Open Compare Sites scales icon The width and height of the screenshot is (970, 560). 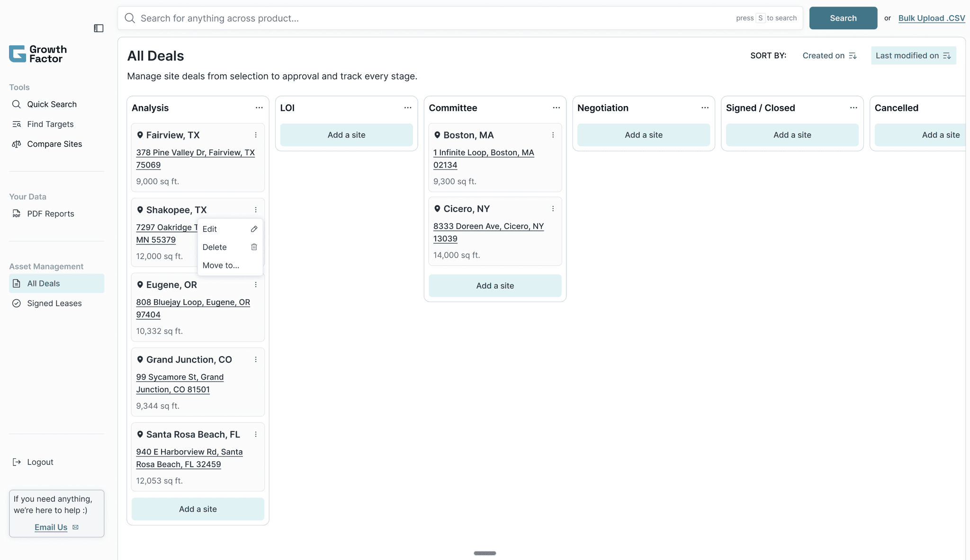[x=17, y=144]
